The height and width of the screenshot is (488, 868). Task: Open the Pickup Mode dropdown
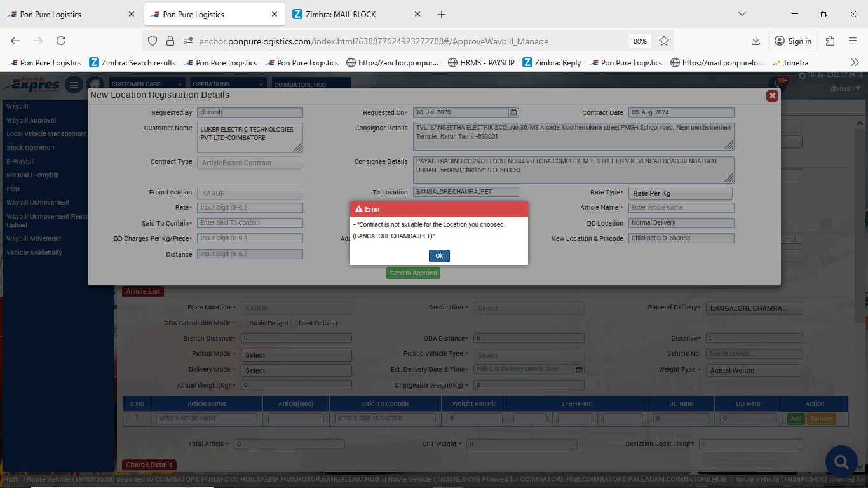tap(296, 355)
